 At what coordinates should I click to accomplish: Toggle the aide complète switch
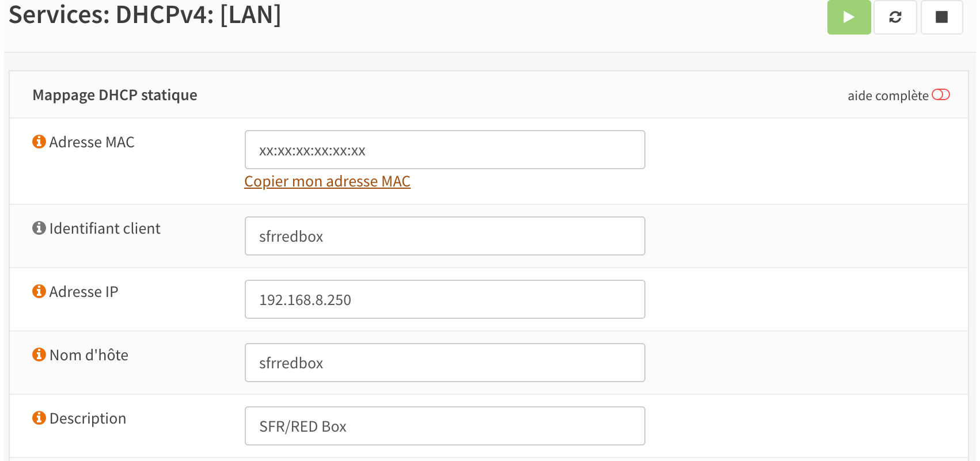click(940, 95)
